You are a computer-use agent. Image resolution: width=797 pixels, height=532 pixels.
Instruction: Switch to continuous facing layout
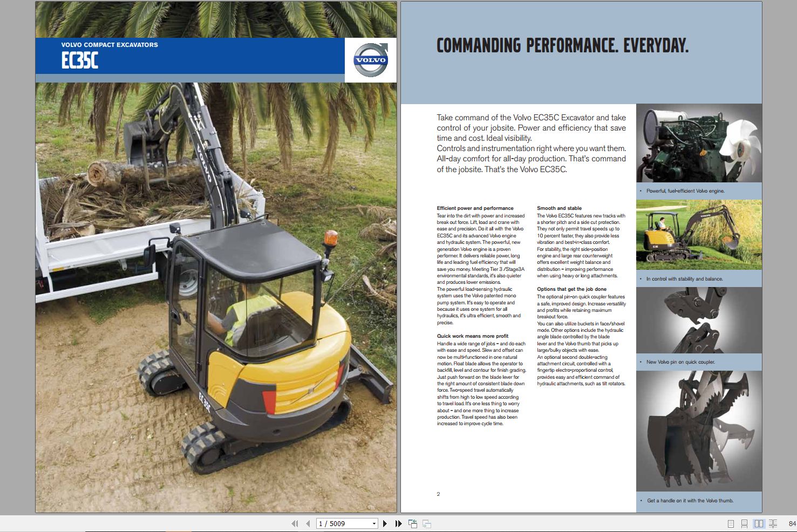(x=773, y=523)
